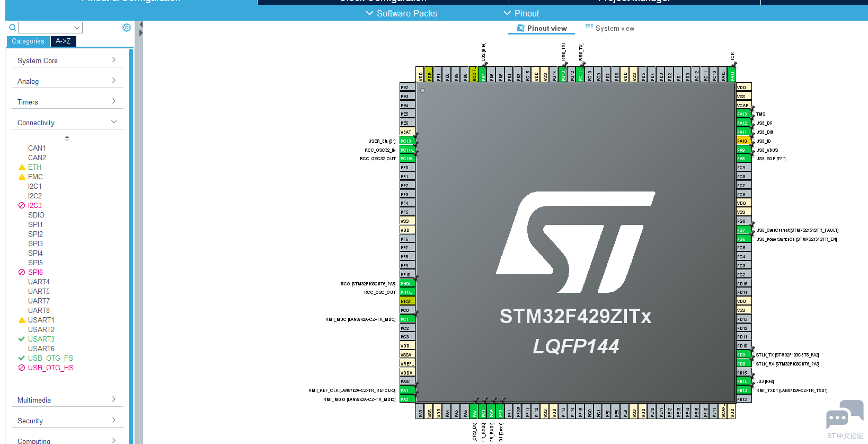This screenshot has width=868, height=444.
Task: Click the forbidden icon beside I2C3
Action: click(22, 205)
